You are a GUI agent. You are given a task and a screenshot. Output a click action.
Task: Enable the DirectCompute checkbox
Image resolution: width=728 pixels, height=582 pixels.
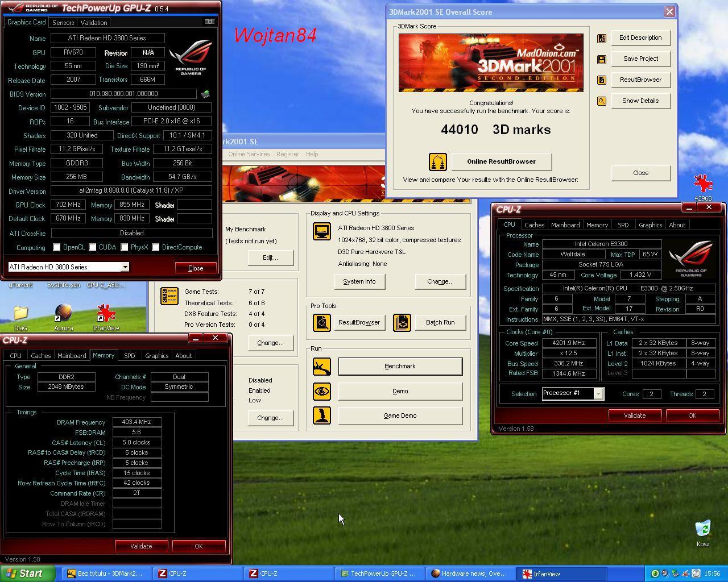(155, 247)
